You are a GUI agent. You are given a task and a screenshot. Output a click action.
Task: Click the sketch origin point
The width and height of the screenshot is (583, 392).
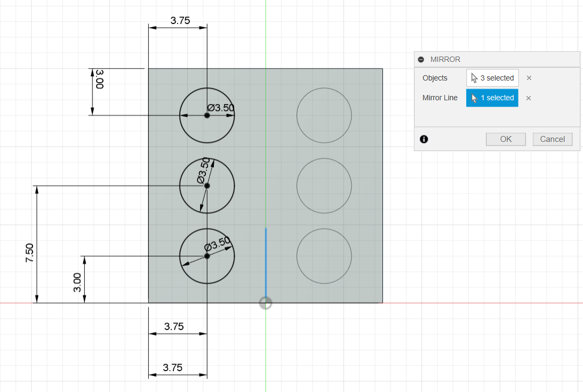(x=266, y=303)
